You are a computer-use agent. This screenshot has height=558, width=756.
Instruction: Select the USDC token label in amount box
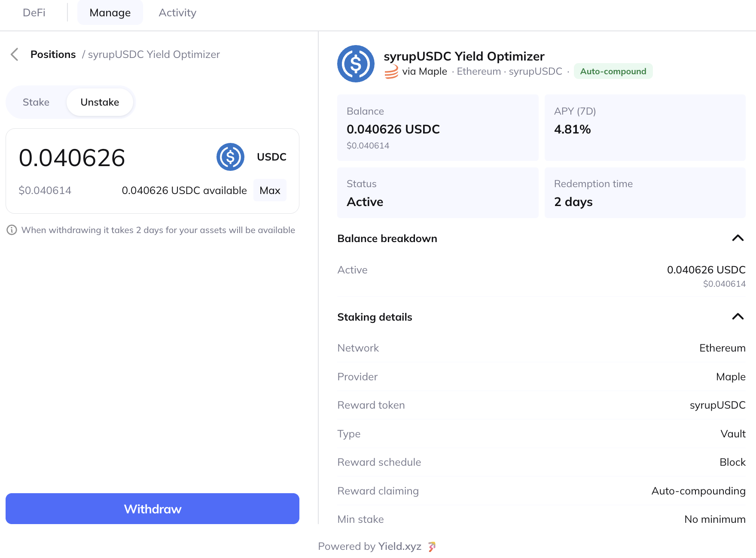271,157
